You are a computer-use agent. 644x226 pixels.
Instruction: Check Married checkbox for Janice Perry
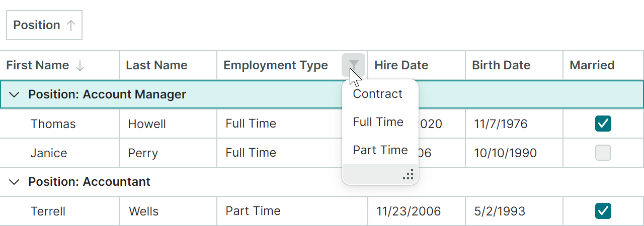pos(603,153)
